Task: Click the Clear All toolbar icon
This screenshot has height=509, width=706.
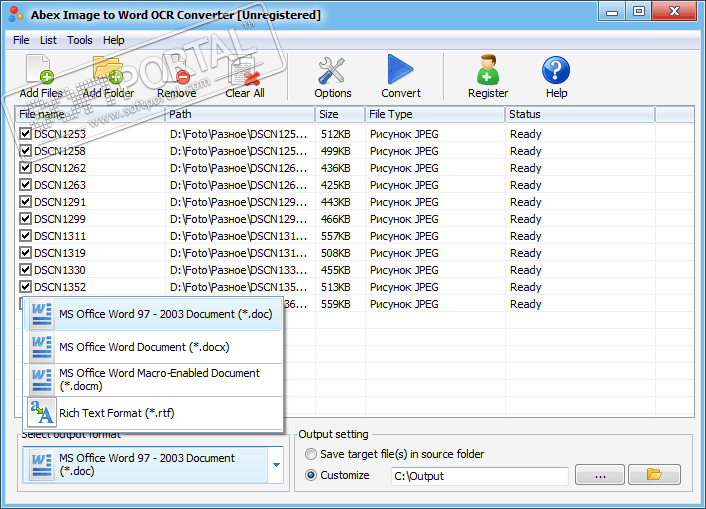Action: (x=244, y=71)
